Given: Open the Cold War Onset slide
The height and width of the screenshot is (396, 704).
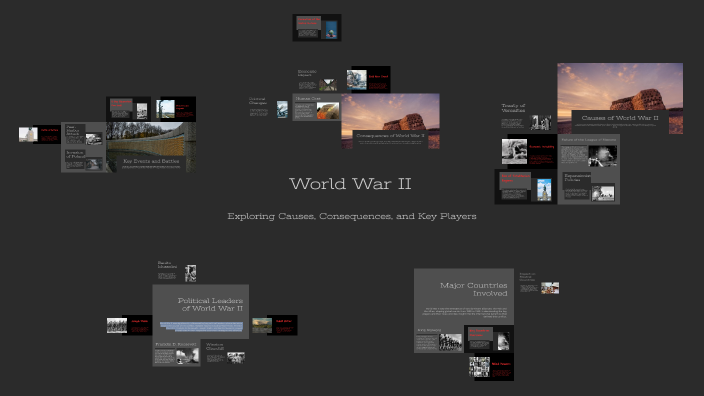Looking at the screenshot, I should click(x=368, y=80).
